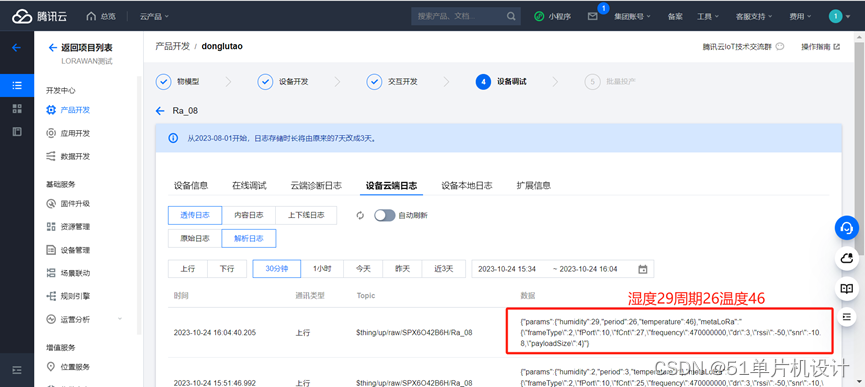Go back using arrow beside Ra_08
The width and height of the screenshot is (865, 387).
(160, 111)
